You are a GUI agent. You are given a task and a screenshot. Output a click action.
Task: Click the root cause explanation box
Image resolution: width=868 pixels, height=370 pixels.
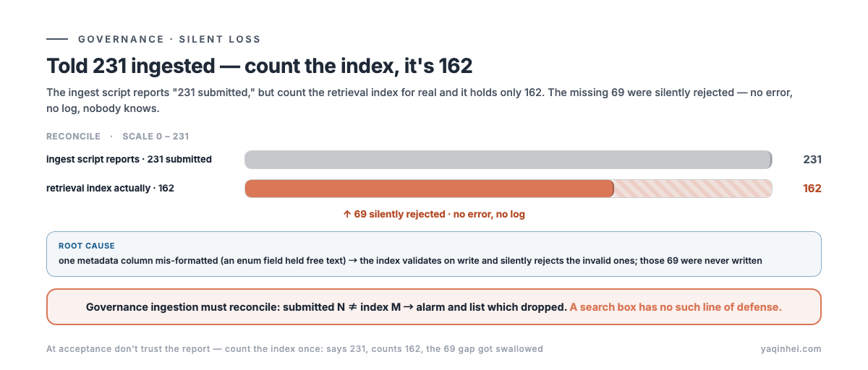pyautogui.click(x=434, y=254)
